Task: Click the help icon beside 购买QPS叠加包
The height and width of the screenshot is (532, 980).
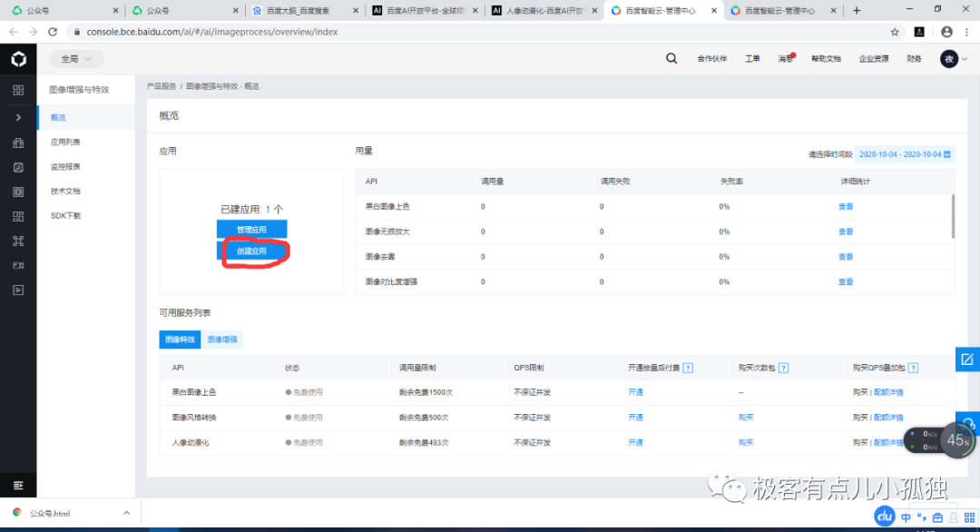Action: (913, 368)
